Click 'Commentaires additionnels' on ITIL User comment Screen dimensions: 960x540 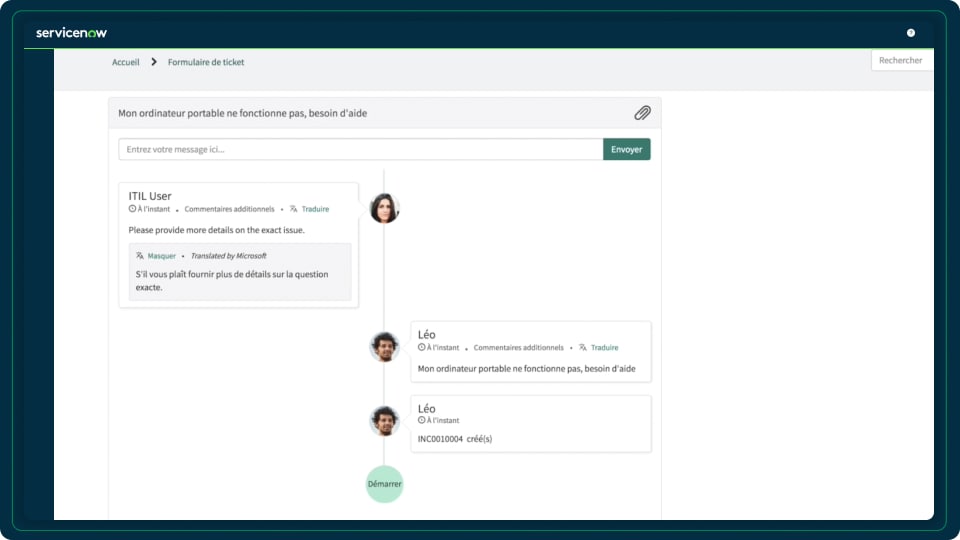click(230, 209)
